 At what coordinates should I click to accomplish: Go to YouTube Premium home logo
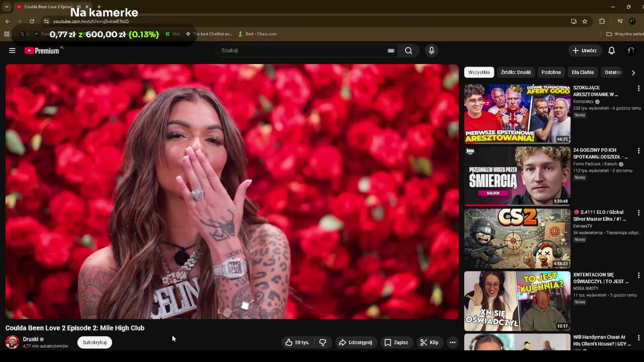tap(42, 50)
